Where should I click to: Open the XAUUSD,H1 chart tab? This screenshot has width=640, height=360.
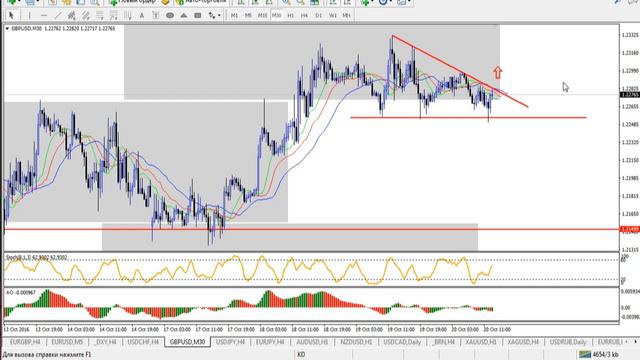481,342
